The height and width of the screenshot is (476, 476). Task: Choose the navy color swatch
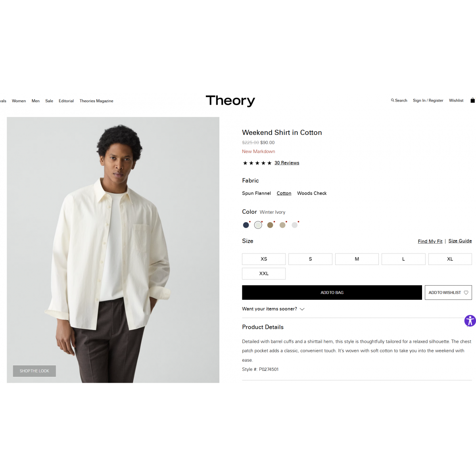[x=246, y=225]
